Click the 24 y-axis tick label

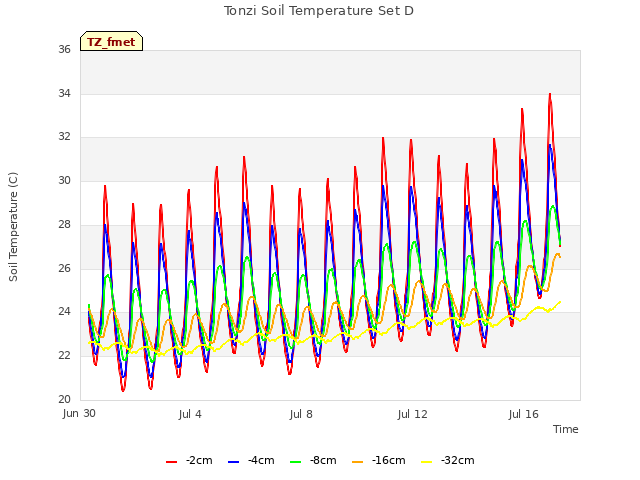tap(64, 312)
